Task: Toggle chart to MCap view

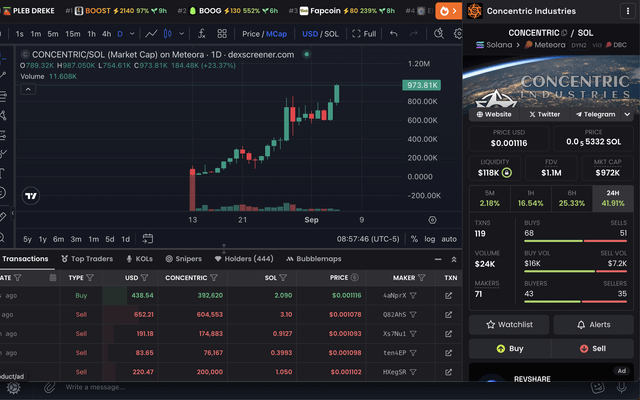Action: [x=276, y=33]
